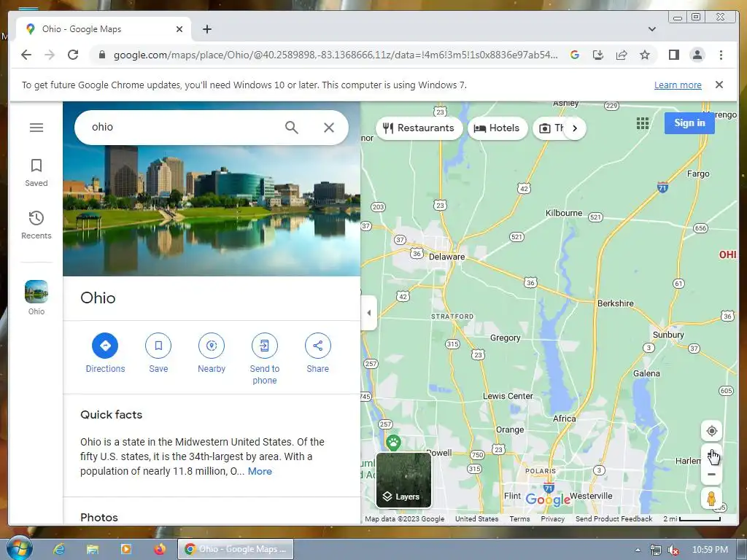Click United States in map footer
Viewport: 747px width, 560px height.
pyautogui.click(x=476, y=518)
